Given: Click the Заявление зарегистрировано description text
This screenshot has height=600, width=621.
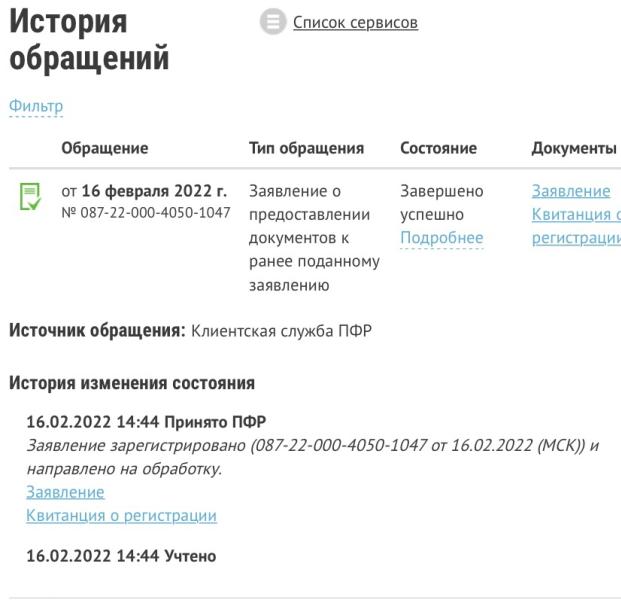Looking at the screenshot, I should coord(312,457).
